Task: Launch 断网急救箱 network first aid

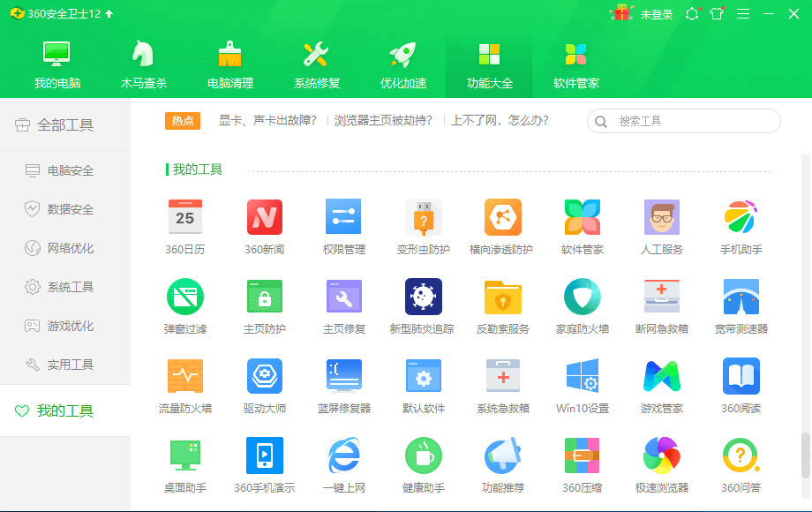Action: click(661, 306)
